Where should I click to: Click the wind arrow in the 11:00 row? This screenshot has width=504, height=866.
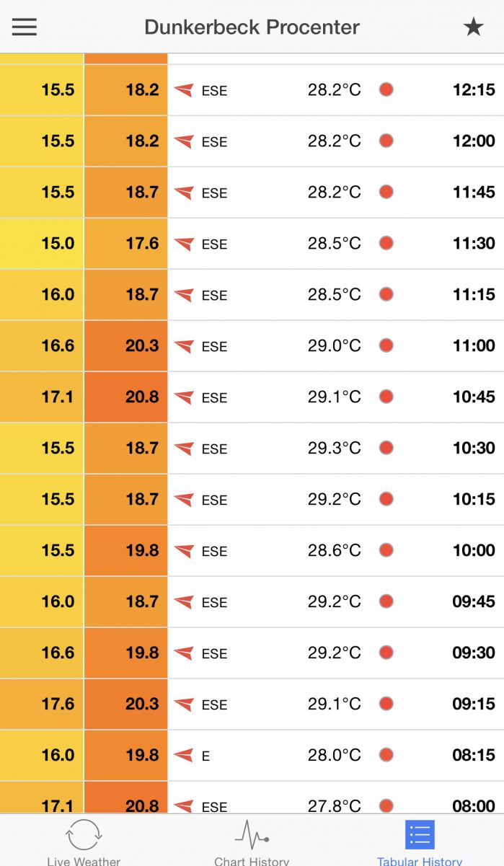pos(184,346)
